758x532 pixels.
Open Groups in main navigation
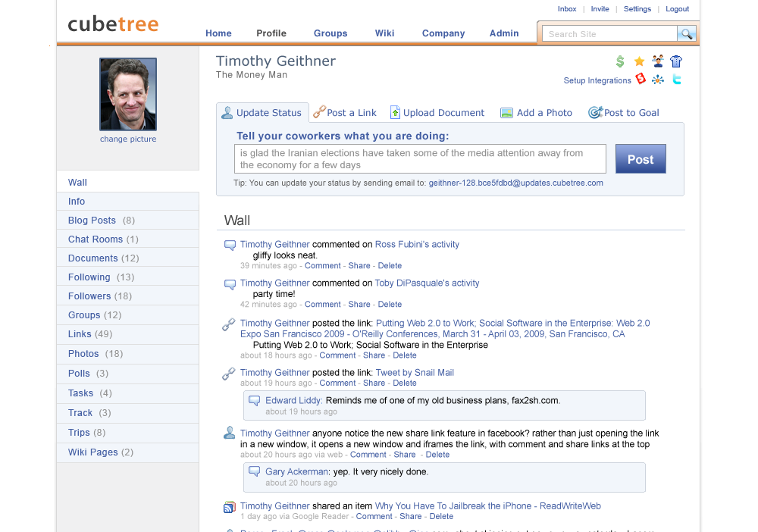pyautogui.click(x=330, y=33)
